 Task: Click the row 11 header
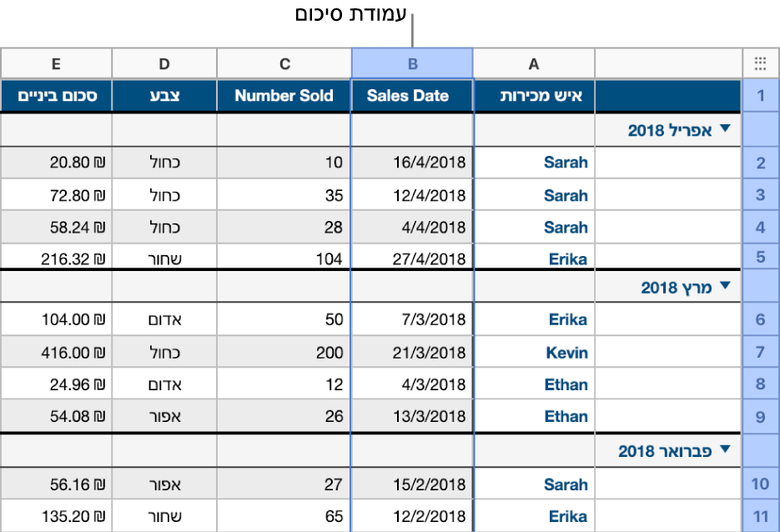(x=760, y=516)
